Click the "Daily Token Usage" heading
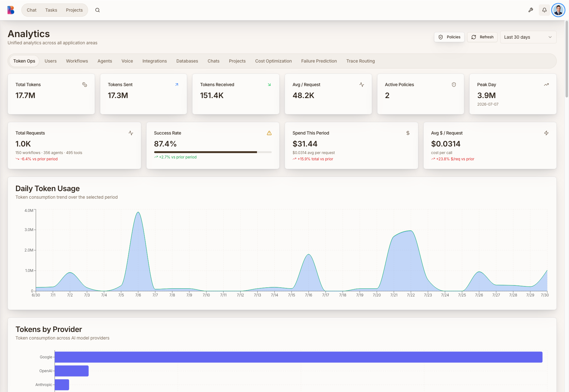The width and height of the screenshot is (569, 392). coord(47,189)
